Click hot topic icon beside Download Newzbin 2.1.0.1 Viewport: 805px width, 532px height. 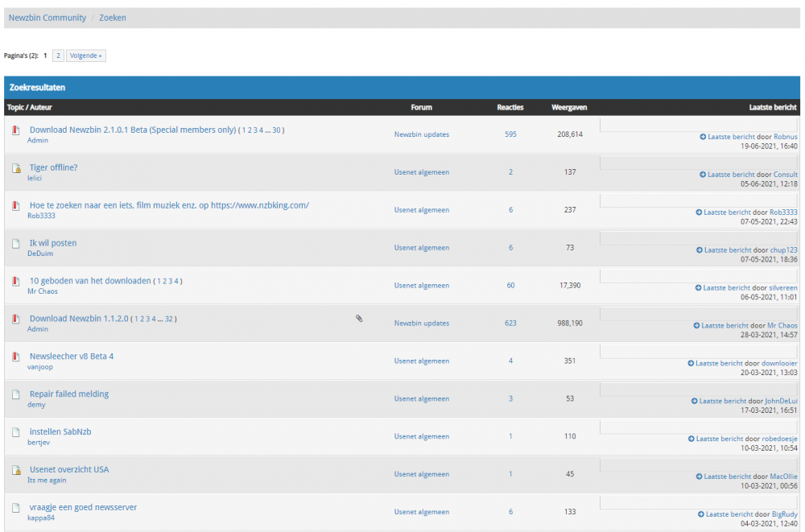click(x=15, y=130)
